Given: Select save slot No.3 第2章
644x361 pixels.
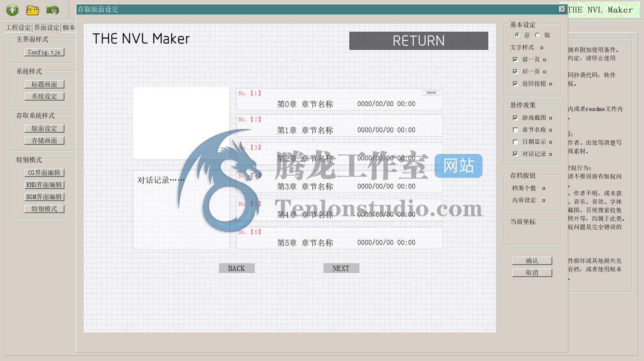Looking at the screenshot, I should pyautogui.click(x=340, y=154).
